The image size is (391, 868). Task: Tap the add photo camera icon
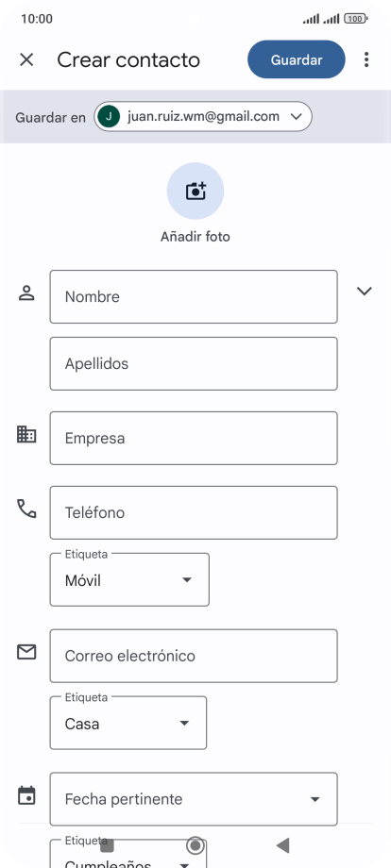(x=195, y=191)
